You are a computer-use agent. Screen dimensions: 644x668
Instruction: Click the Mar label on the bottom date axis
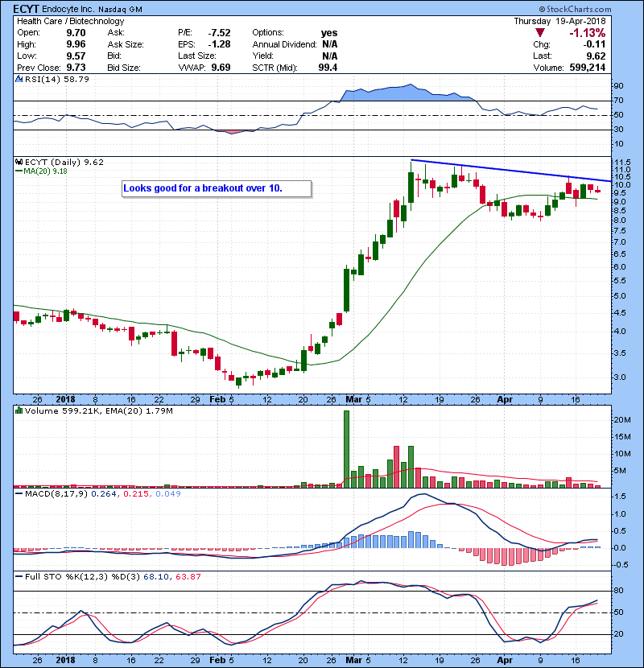pos(353,660)
